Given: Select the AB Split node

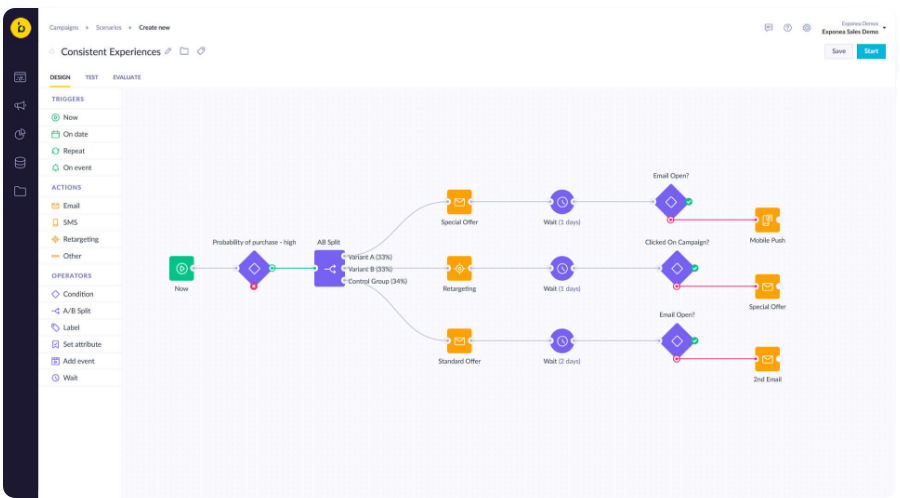Looking at the screenshot, I should point(329,269).
